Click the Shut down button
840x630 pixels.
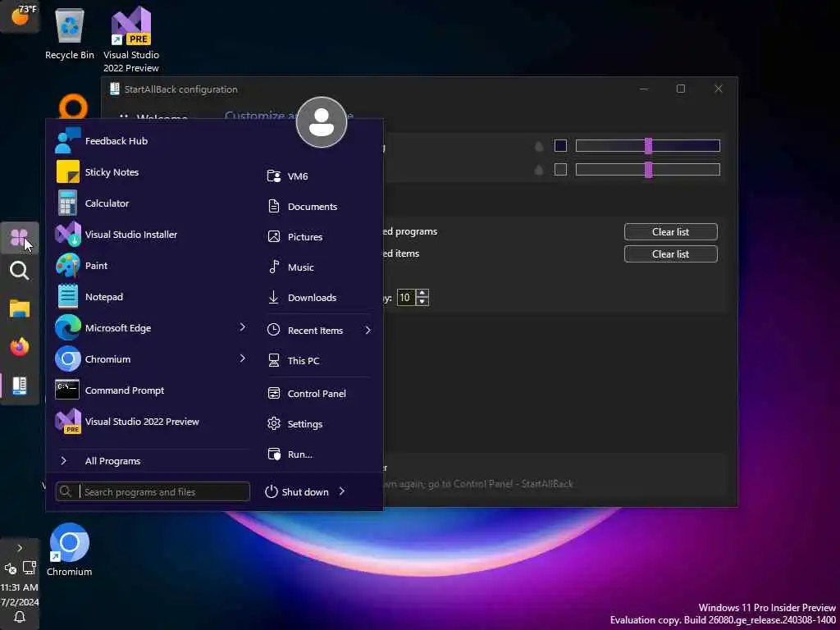coord(297,492)
